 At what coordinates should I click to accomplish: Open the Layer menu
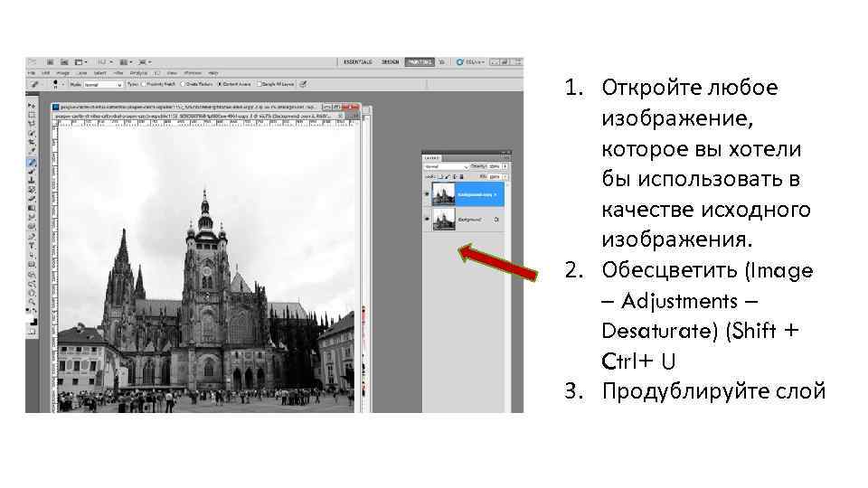[80, 72]
